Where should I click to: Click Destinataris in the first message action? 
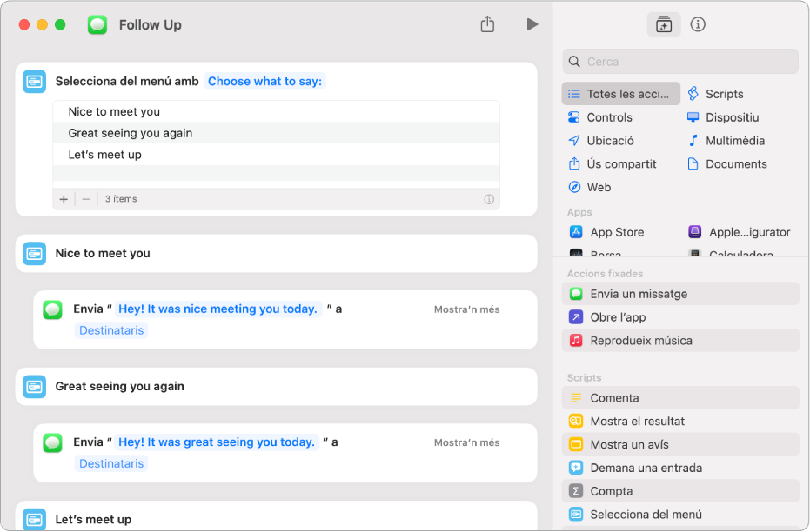pos(111,330)
